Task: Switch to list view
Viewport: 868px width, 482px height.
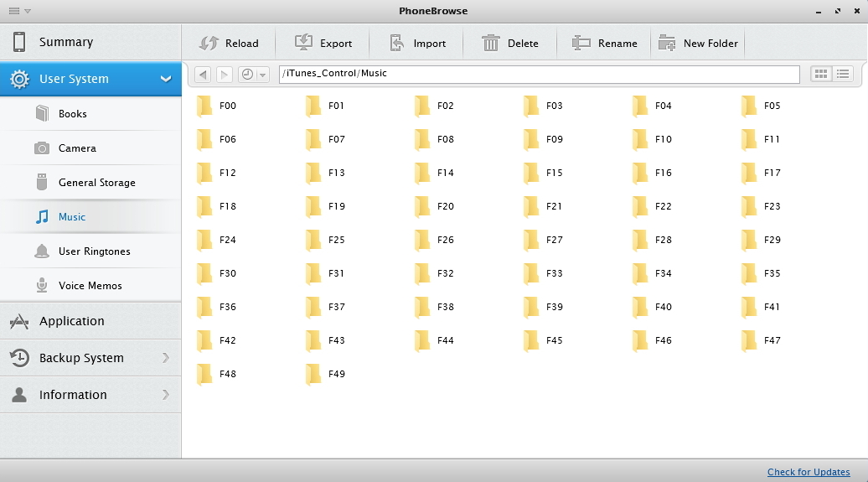Action: [x=843, y=74]
